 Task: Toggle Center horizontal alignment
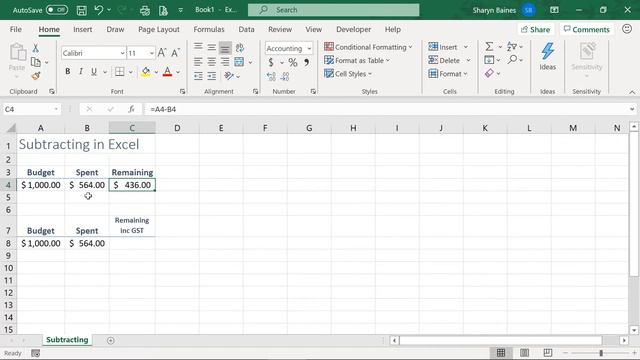pyautogui.click(x=211, y=62)
